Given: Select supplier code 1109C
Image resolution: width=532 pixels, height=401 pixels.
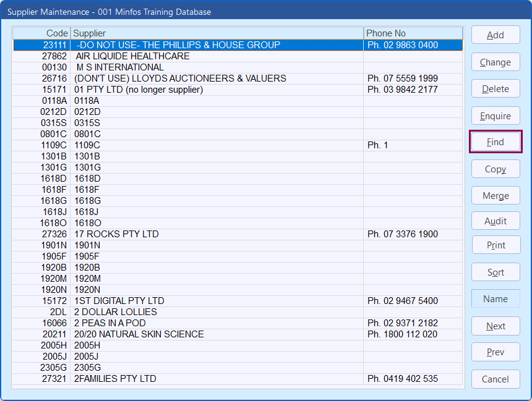Looking at the screenshot, I should 238,145.
